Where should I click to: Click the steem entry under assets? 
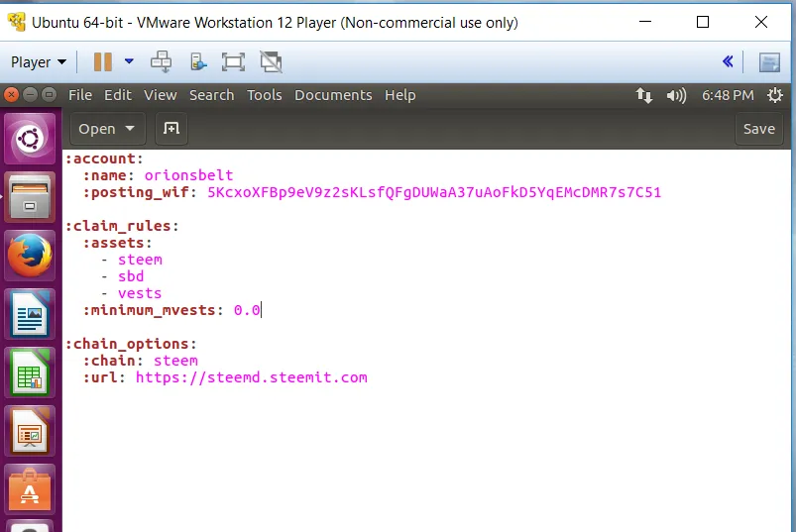(x=140, y=260)
